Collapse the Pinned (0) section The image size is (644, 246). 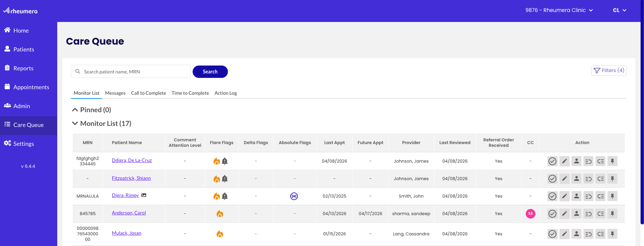(x=75, y=110)
